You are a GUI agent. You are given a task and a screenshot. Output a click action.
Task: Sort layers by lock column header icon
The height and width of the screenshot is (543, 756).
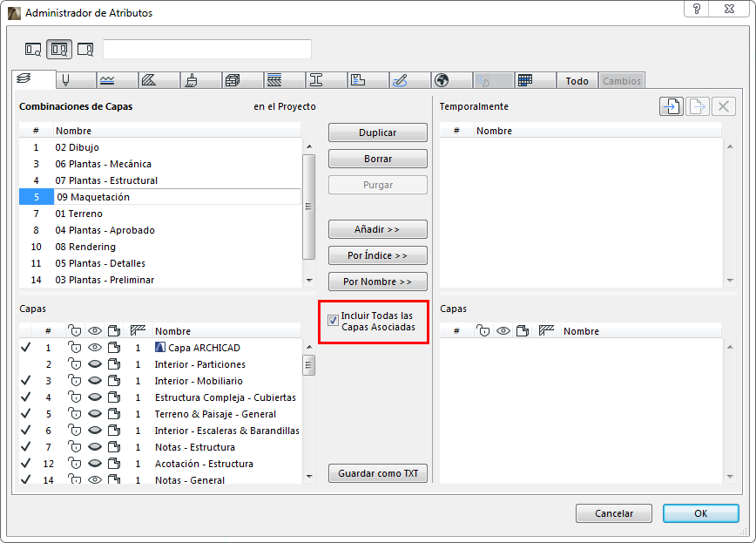click(x=74, y=330)
